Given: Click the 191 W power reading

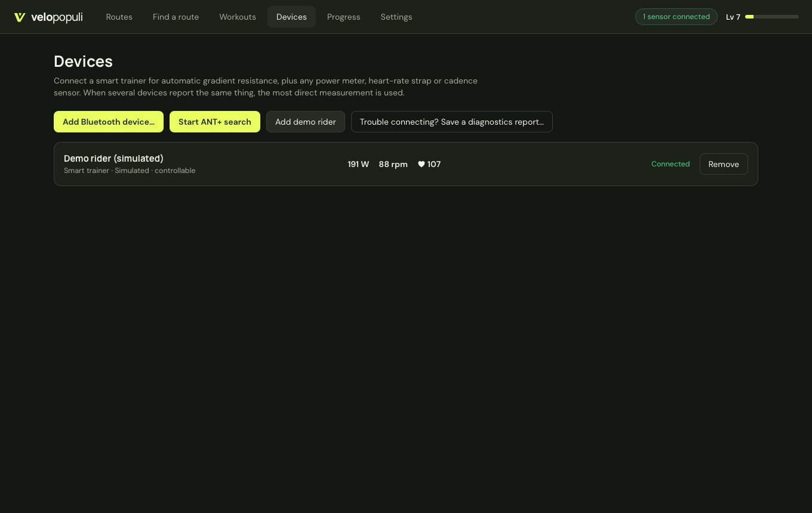Looking at the screenshot, I should click(x=358, y=164).
